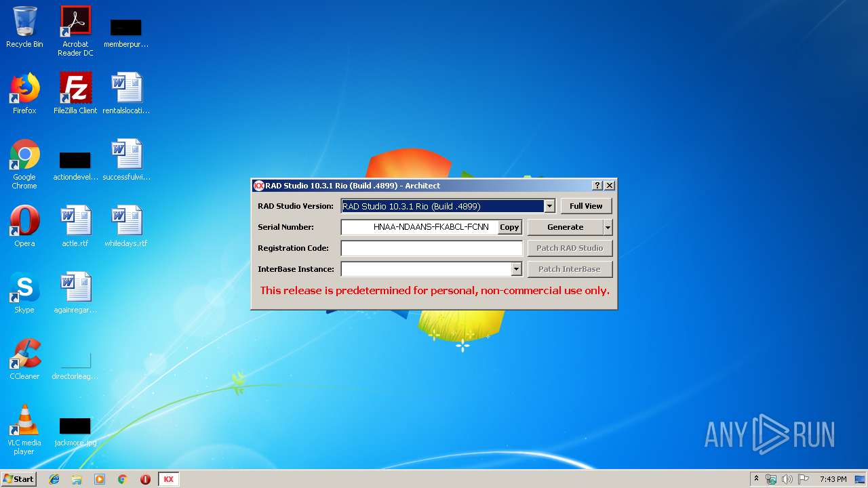Launch FileZilla Client shortcut

pyautogui.click(x=75, y=94)
